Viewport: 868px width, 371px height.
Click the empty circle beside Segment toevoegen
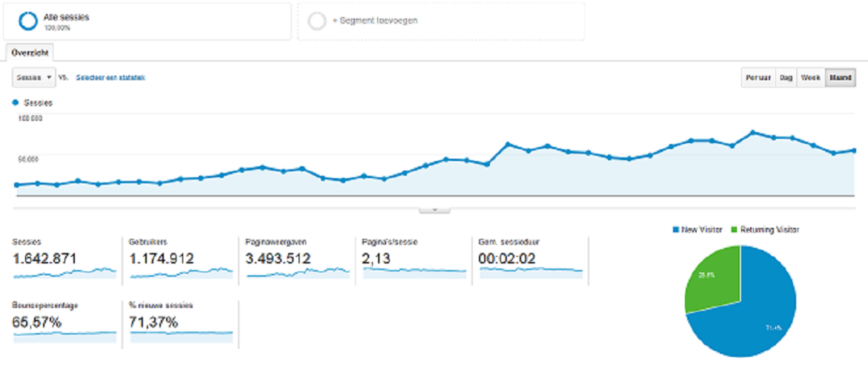(317, 21)
